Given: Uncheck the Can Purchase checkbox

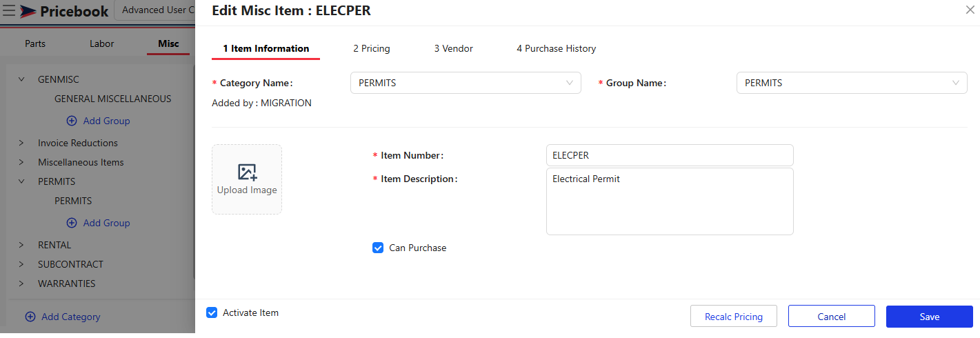Looking at the screenshot, I should point(378,248).
